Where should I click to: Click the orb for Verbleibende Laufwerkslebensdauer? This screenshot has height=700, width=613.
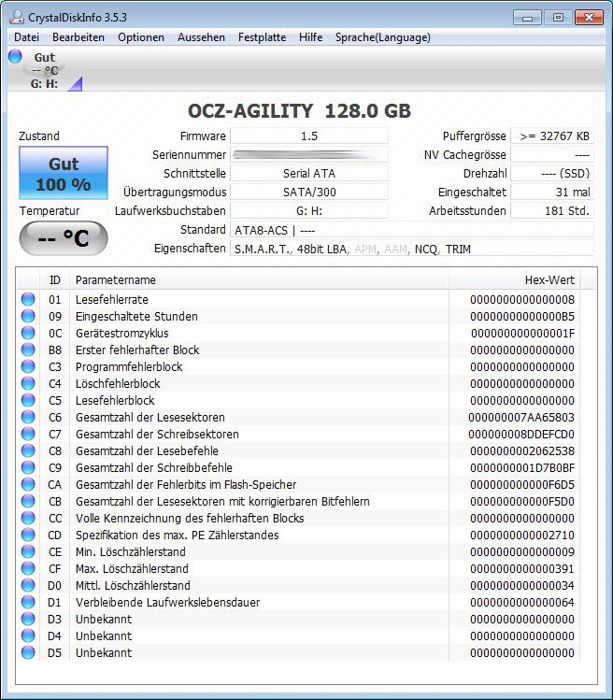(28, 603)
